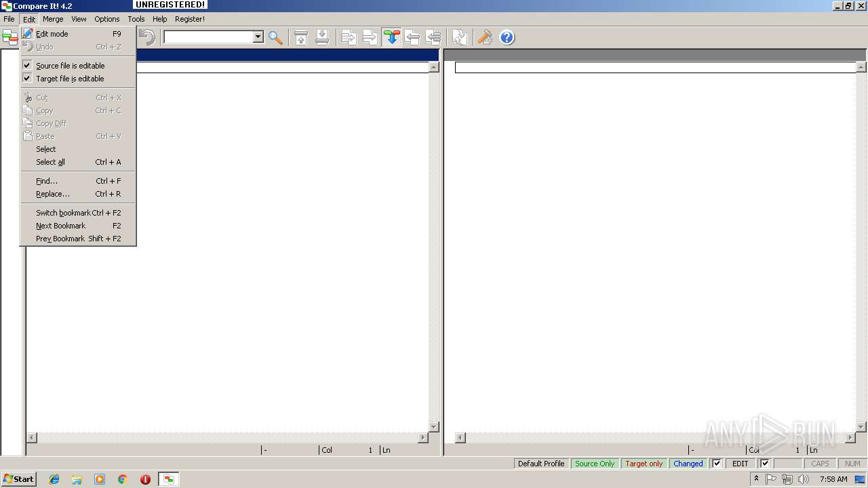
Task: Choose Select from the Edit menu
Action: point(78,149)
